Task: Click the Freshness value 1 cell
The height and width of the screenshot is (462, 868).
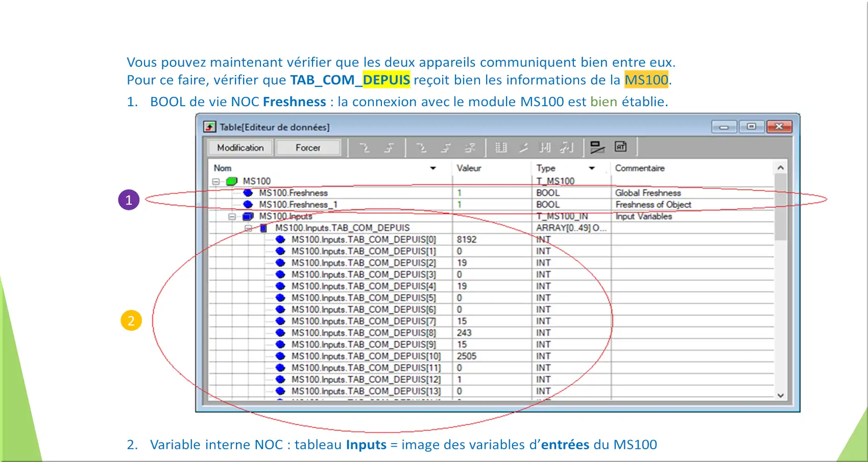Action: [492, 193]
